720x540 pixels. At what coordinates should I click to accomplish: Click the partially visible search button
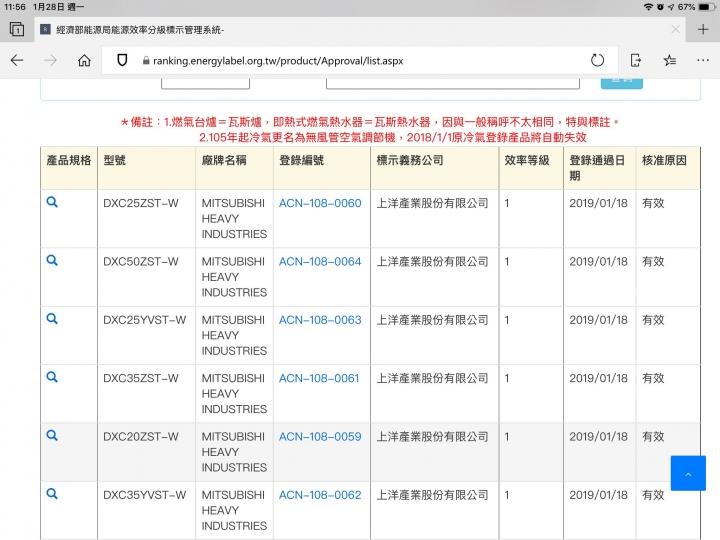[622, 84]
